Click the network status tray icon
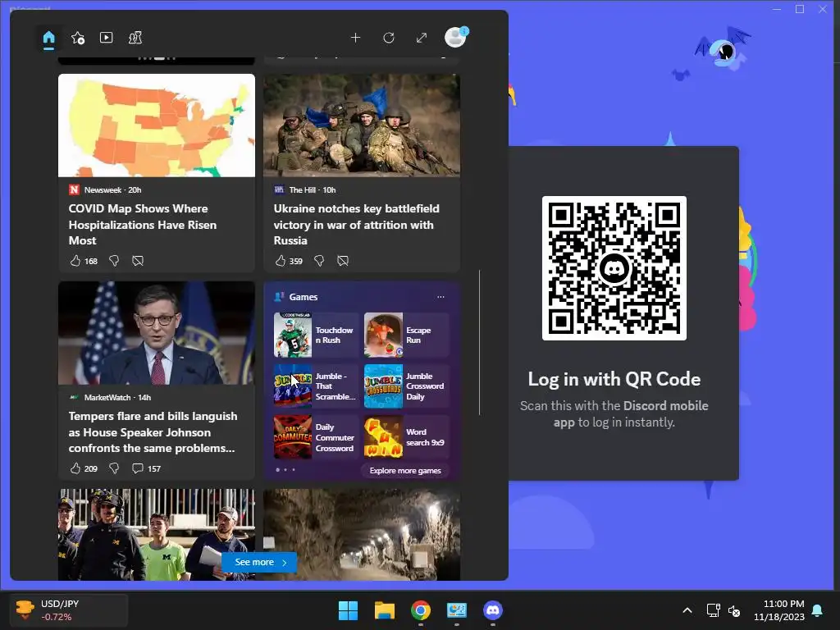 [713, 610]
